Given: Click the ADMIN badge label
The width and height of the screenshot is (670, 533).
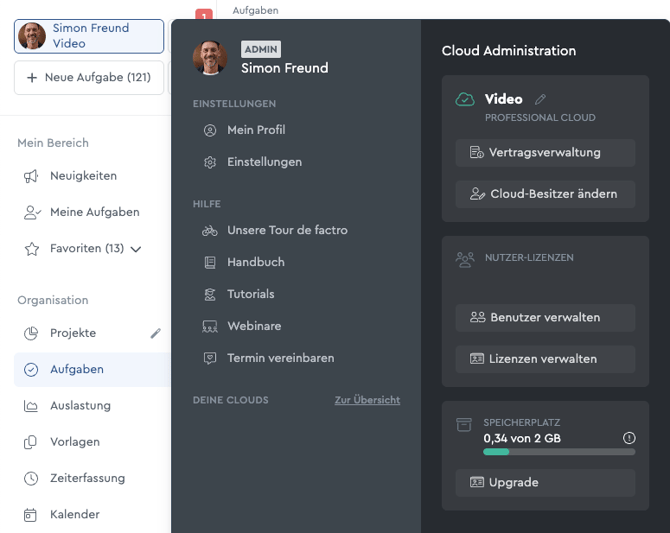Looking at the screenshot, I should 261,50.
